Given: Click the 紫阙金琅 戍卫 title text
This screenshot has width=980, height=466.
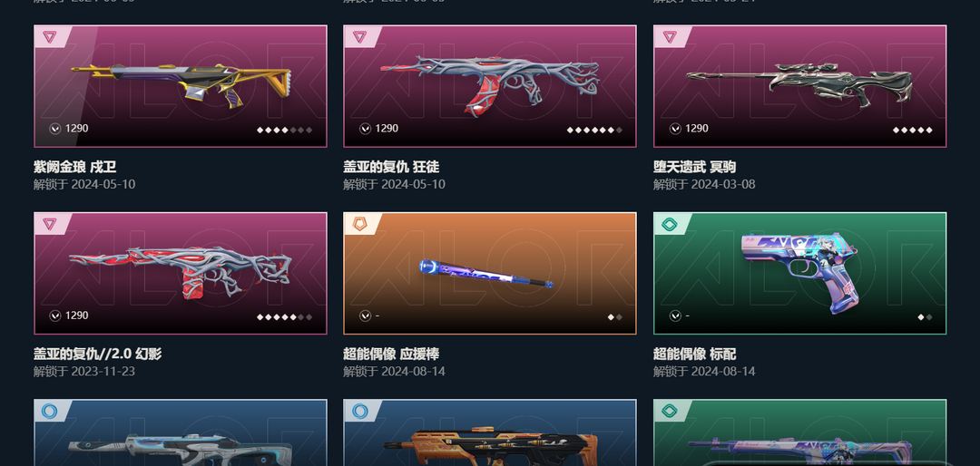Looking at the screenshot, I should pos(75,167).
